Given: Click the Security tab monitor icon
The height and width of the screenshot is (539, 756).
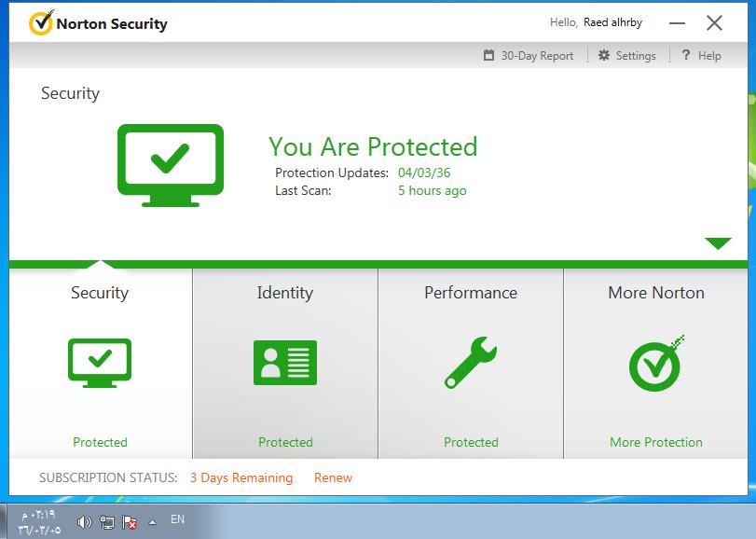Looking at the screenshot, I should point(100,363).
